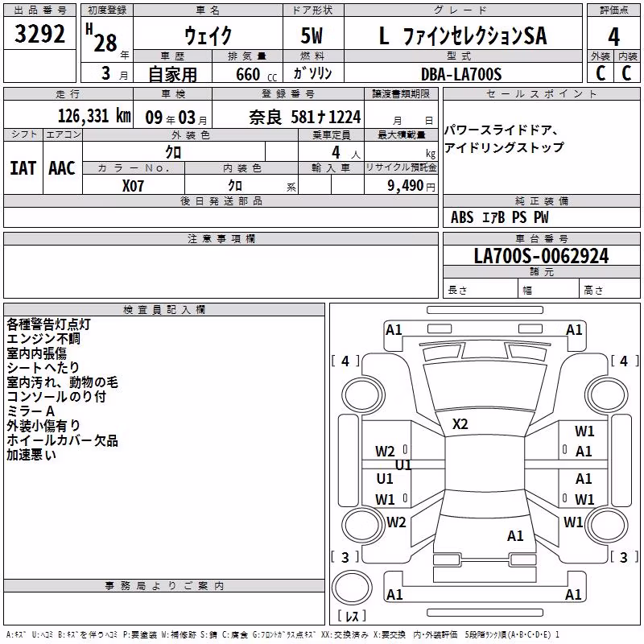Click inspector note 各種警告灯点灯
644x644 pixels.
(48, 324)
